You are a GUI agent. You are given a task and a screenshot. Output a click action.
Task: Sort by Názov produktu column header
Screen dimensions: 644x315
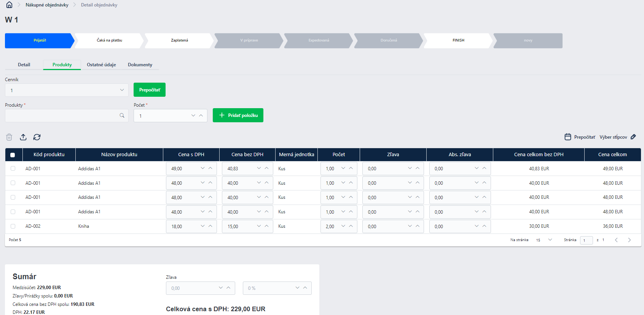119,155
